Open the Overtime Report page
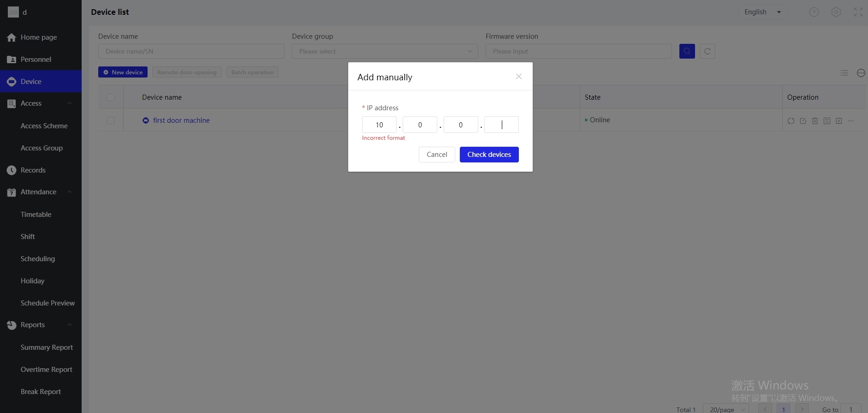Viewport: 868px width, 413px height. 46,370
